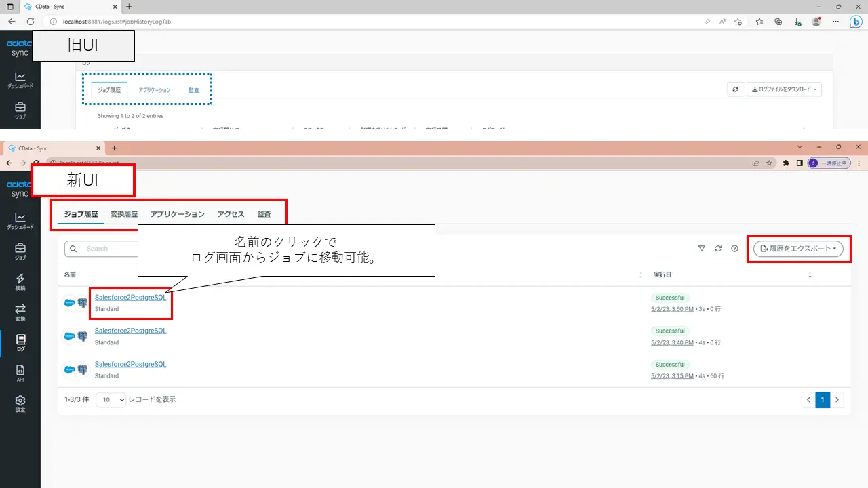Screen dimensions: 868x488
Task: Open 設定 gear icon in the sidebar
Action: 20,404
